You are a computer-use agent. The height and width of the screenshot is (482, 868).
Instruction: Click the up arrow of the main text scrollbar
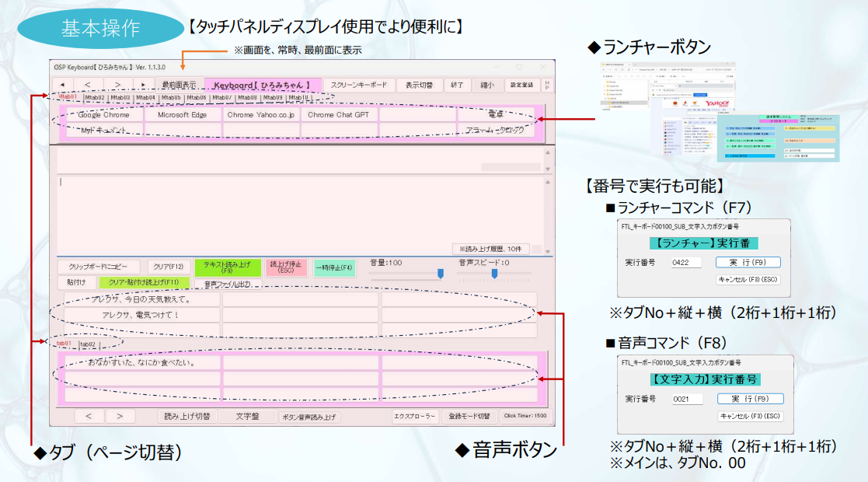click(x=548, y=182)
